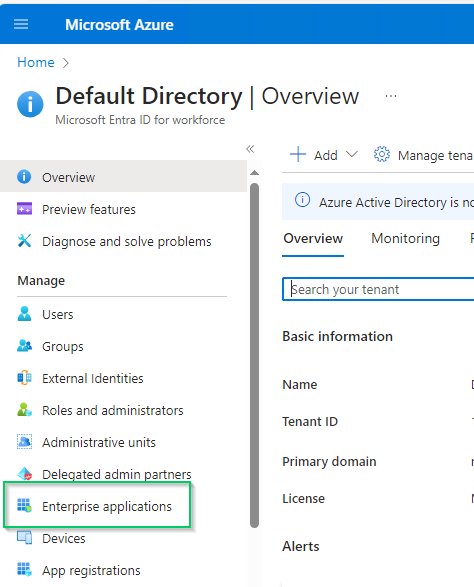Click the sidebar vertical scrollbar thumb
474x587 pixels.
click(x=255, y=355)
